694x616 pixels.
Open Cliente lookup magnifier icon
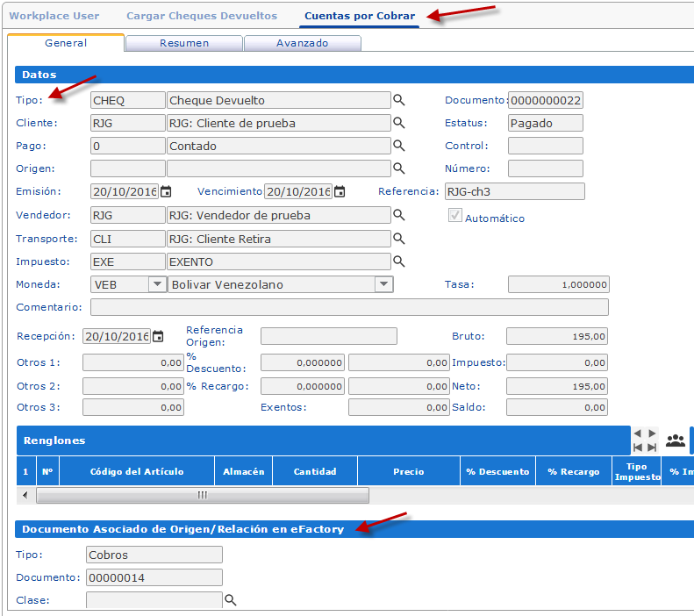[398, 123]
